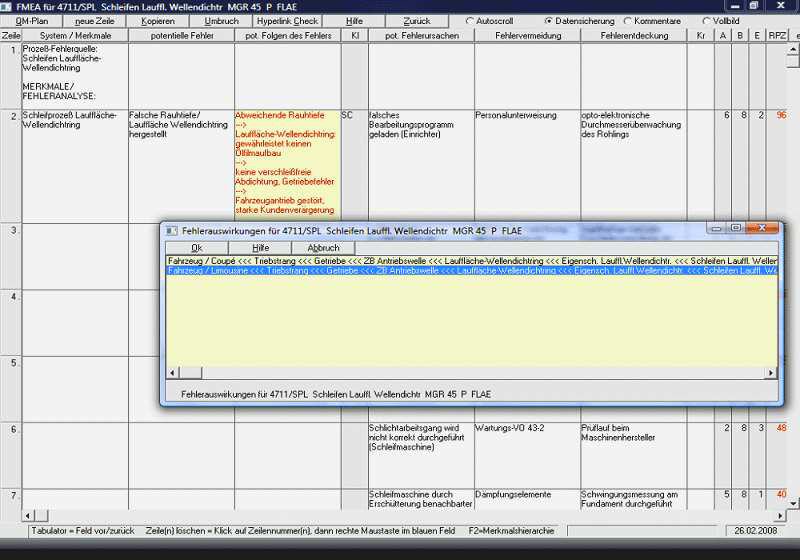Click the pot. Fehlerursachen column header

[x=421, y=35]
